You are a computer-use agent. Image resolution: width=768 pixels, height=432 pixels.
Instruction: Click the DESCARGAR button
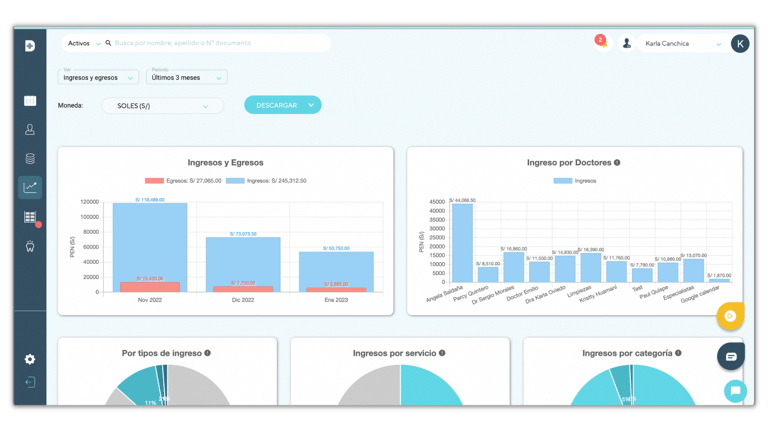[283, 105]
